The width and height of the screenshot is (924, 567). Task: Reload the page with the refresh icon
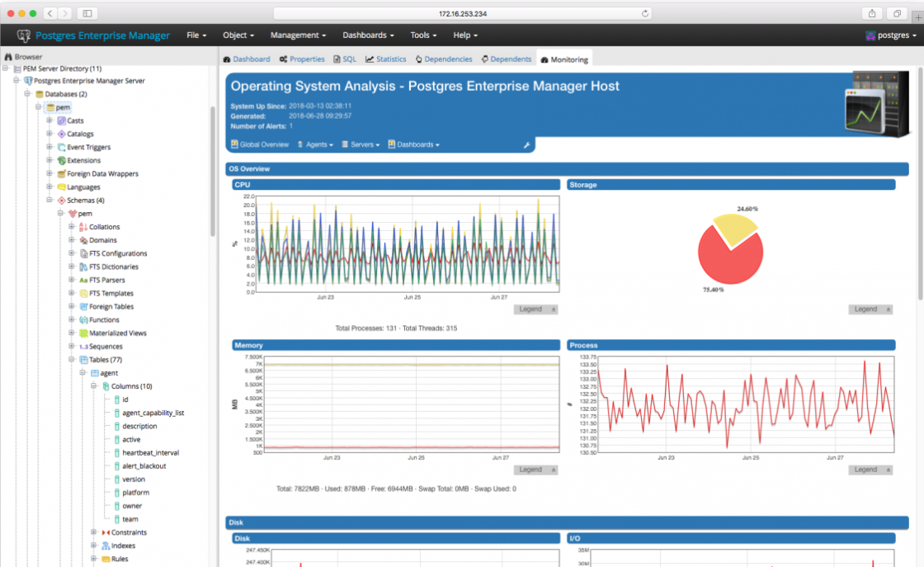pos(644,13)
